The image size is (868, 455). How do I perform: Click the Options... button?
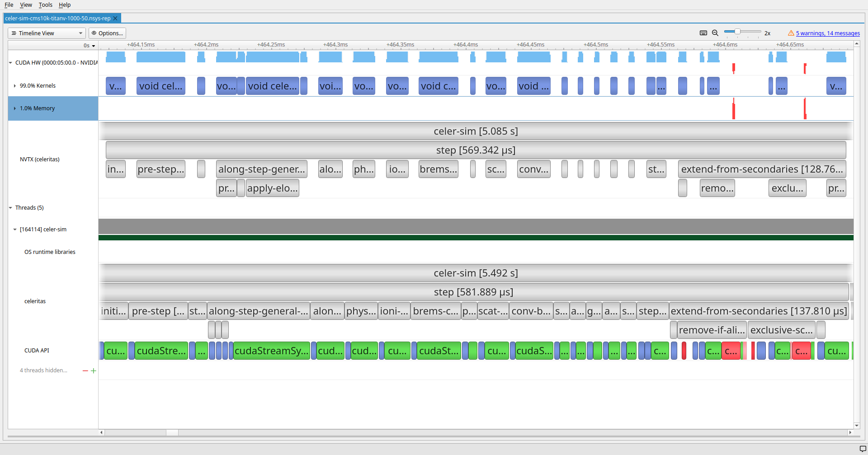pos(107,33)
